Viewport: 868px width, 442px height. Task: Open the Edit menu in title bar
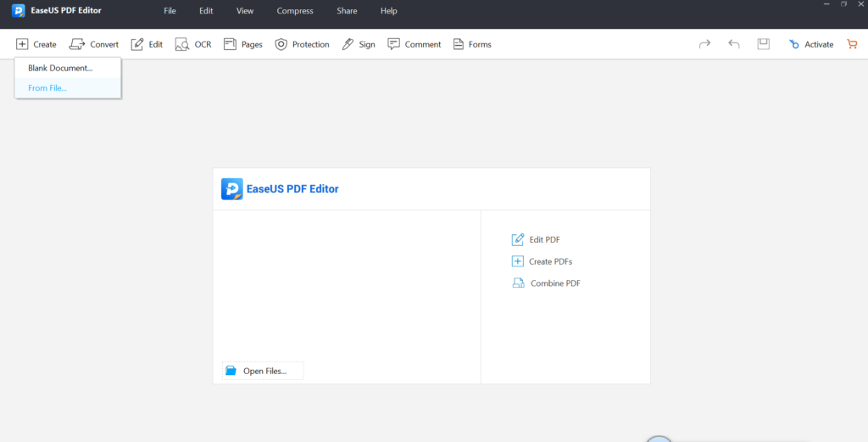click(x=206, y=11)
